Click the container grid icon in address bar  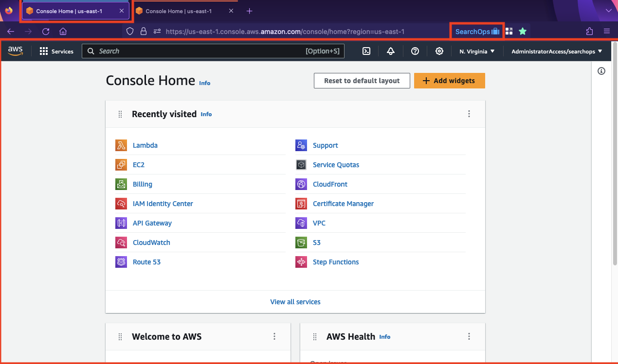(509, 32)
